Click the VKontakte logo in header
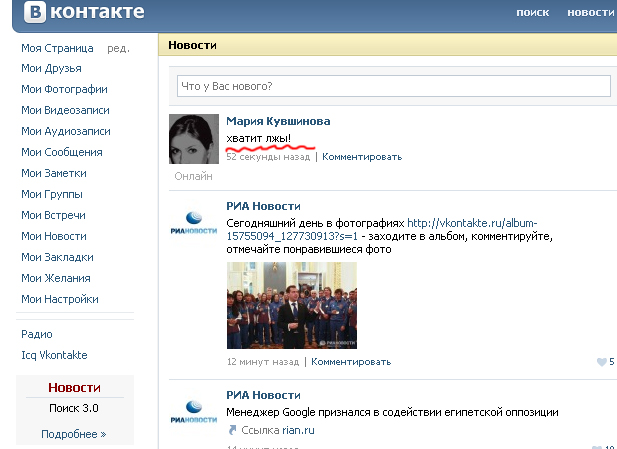This screenshot has height=449, width=617. tap(84, 12)
